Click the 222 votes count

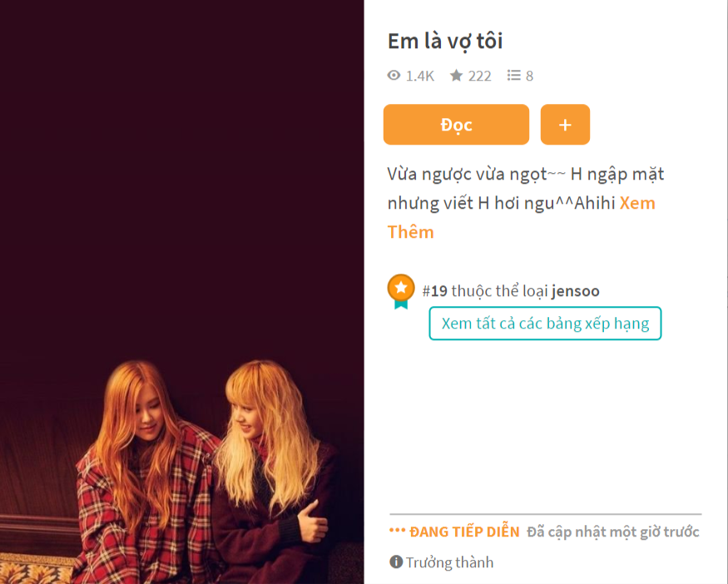[479, 76]
